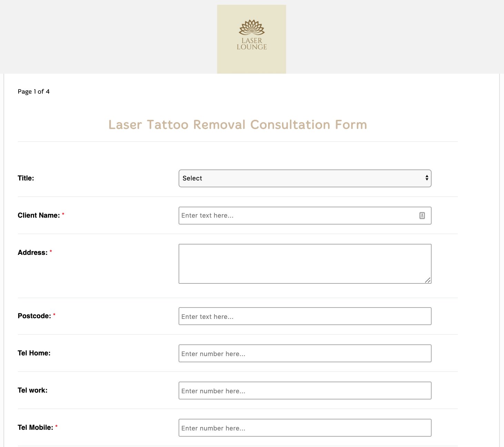Click the red asterisk next to Client Name
Viewport: 504px width, 447px height.
[63, 213]
